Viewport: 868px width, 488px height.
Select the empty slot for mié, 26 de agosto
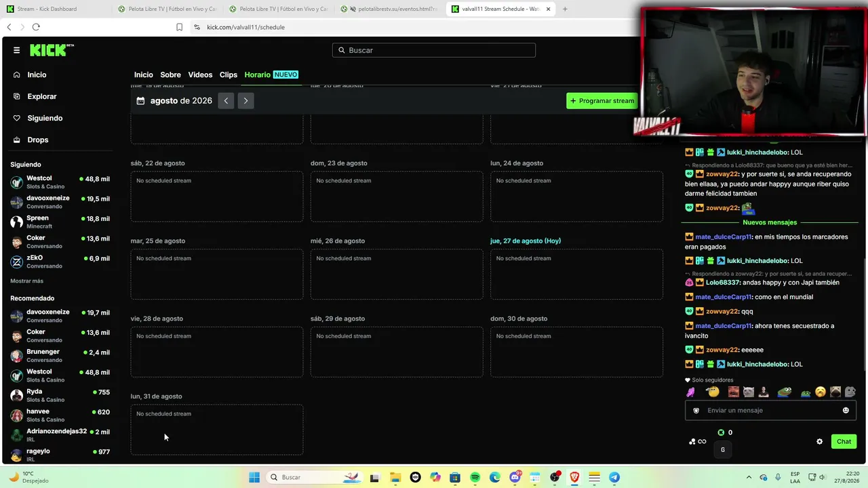coord(397,274)
